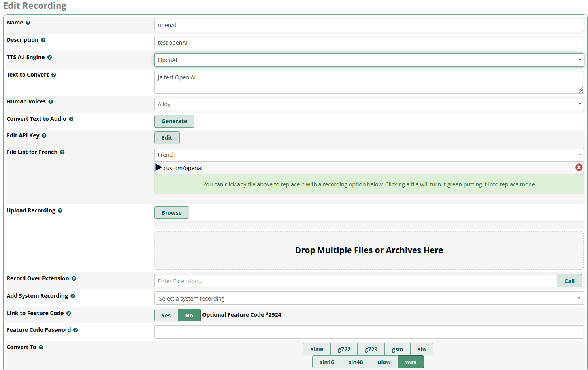Expand the Select a system recording dropdown
The width and height of the screenshot is (588, 370).
point(369,298)
